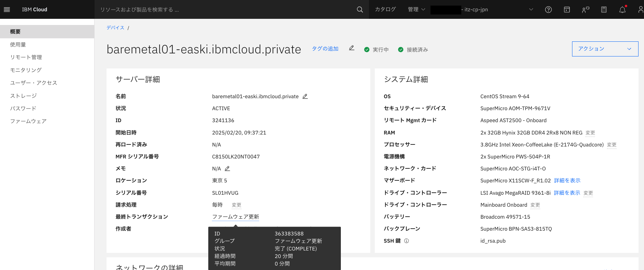This screenshot has width=644, height=270.
Task: Edit the メモ note pencil icon
Action: click(x=227, y=169)
